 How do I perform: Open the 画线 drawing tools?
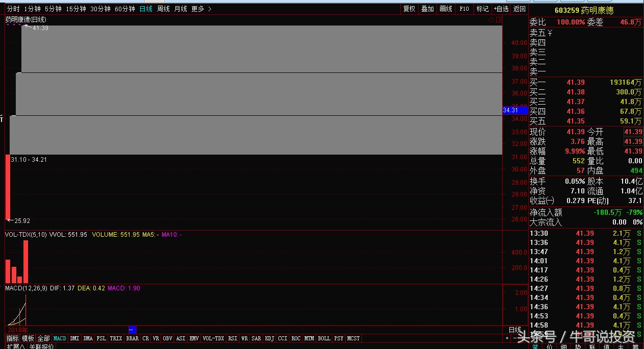click(446, 9)
